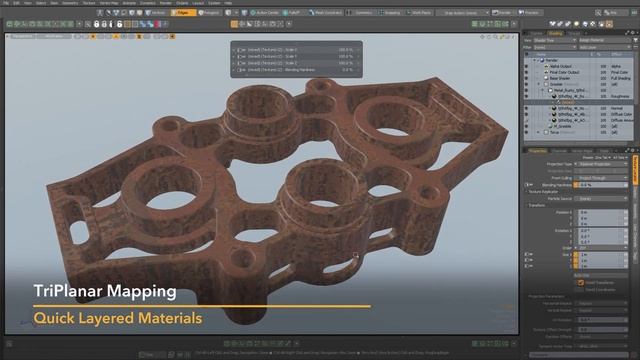Switch to the Shading tab
Image resolution: width=640 pixels, height=360 pixels.
coord(556,33)
